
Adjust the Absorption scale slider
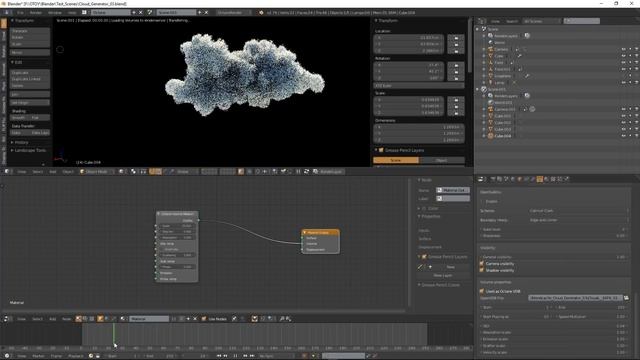click(x=554, y=333)
